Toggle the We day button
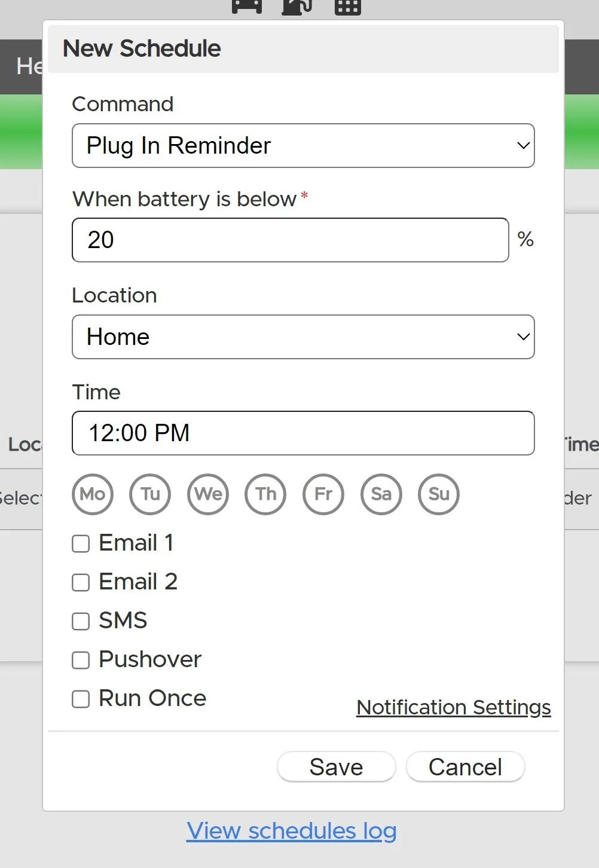Screen dimensions: 599x868 tap(208, 494)
